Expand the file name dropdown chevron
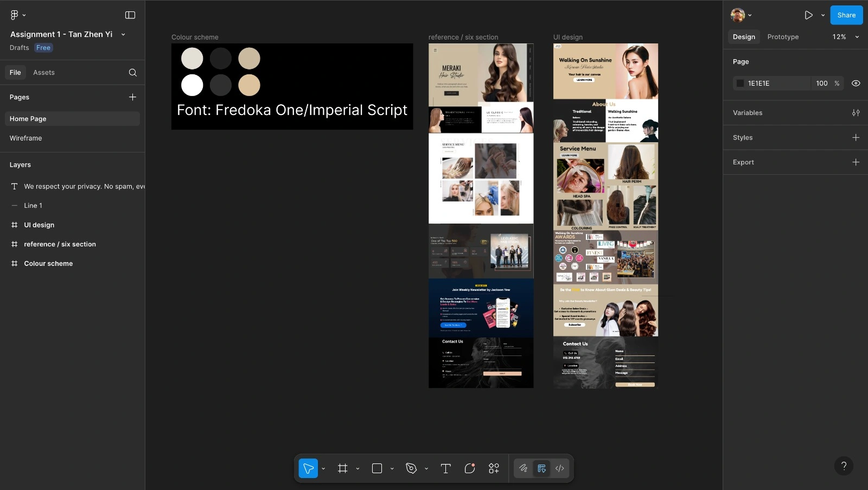 click(x=123, y=34)
